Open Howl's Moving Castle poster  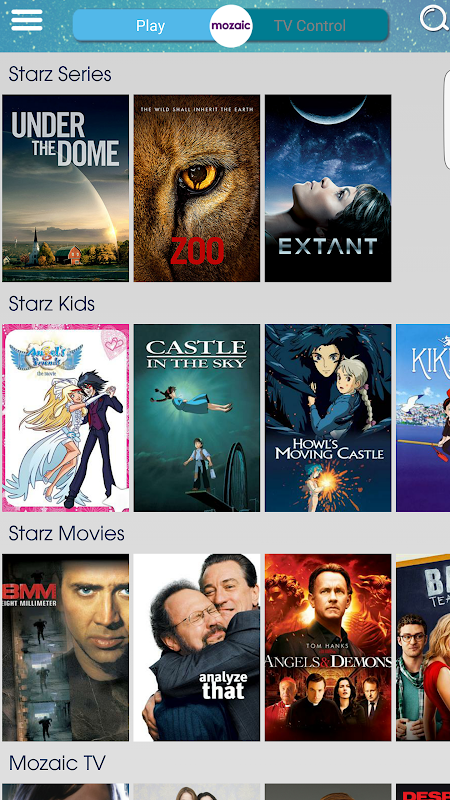pos(328,418)
